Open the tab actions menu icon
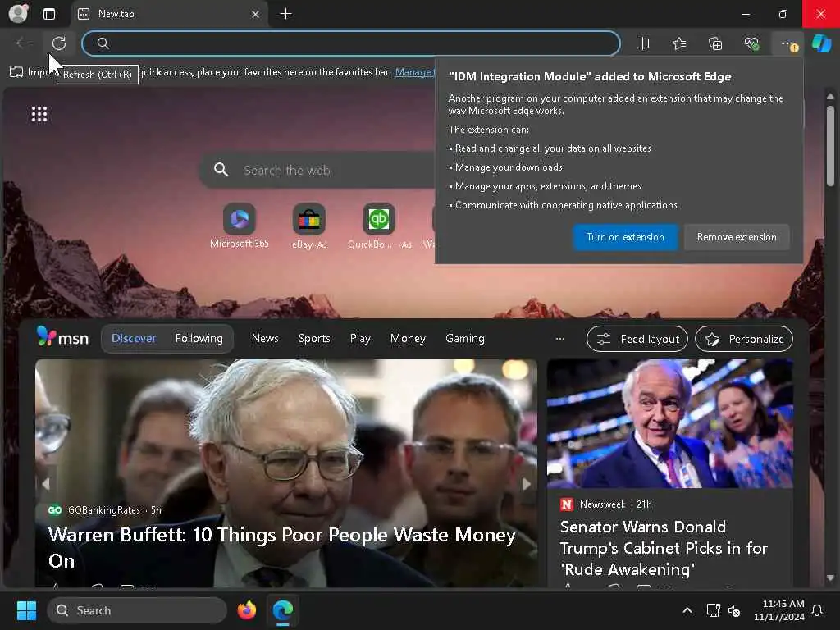The width and height of the screenshot is (840, 630). 49,14
